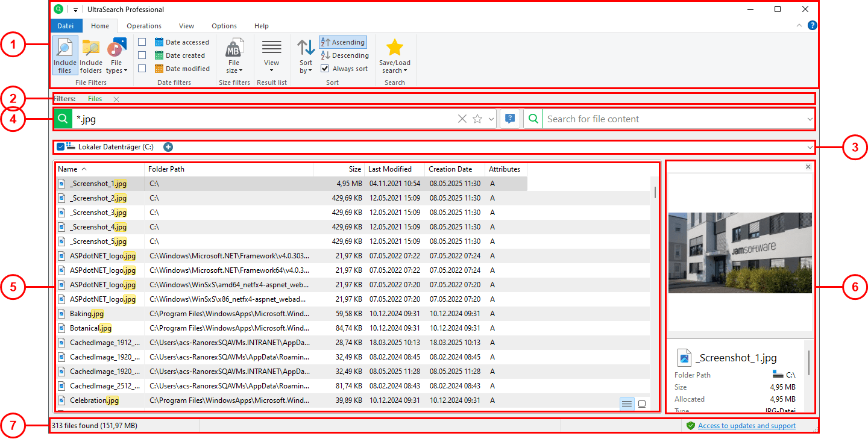The image size is (868, 439).
Task: Check the Date modified checkbox
Action: (x=142, y=68)
